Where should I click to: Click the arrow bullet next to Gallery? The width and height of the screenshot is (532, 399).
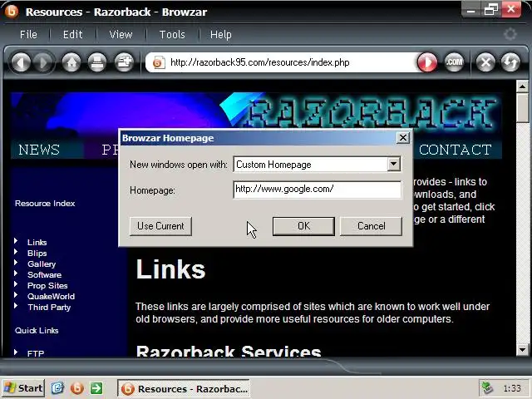[x=16, y=263]
